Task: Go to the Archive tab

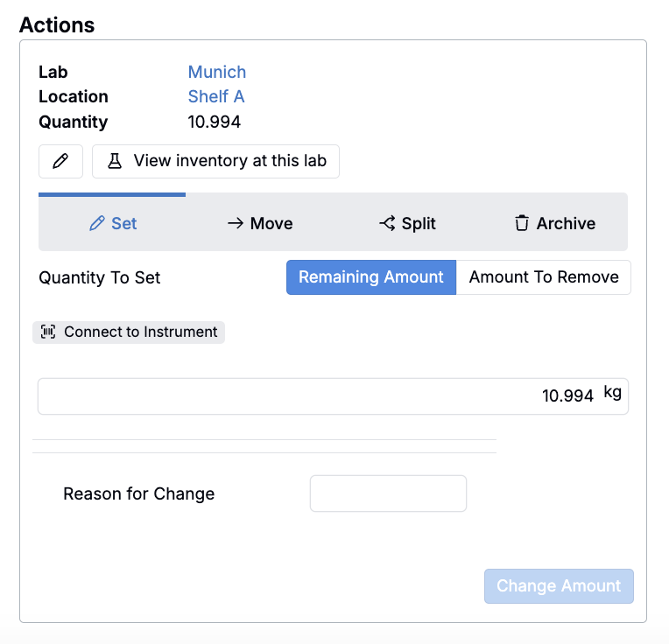Action: [x=555, y=224]
